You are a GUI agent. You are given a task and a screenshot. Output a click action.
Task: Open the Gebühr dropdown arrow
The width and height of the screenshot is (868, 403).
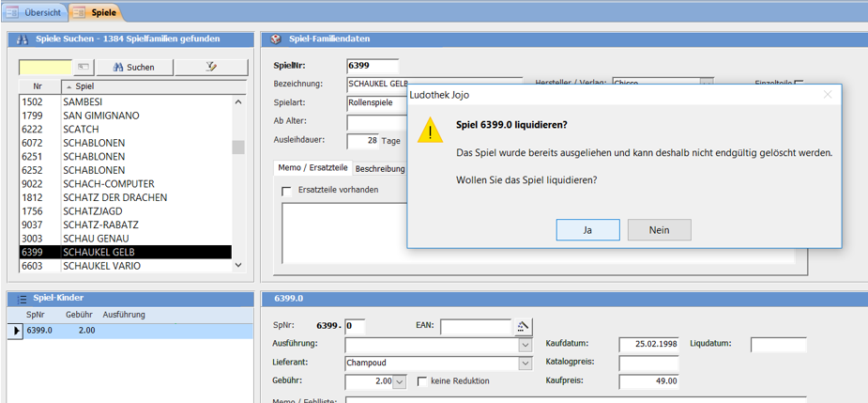(x=400, y=381)
